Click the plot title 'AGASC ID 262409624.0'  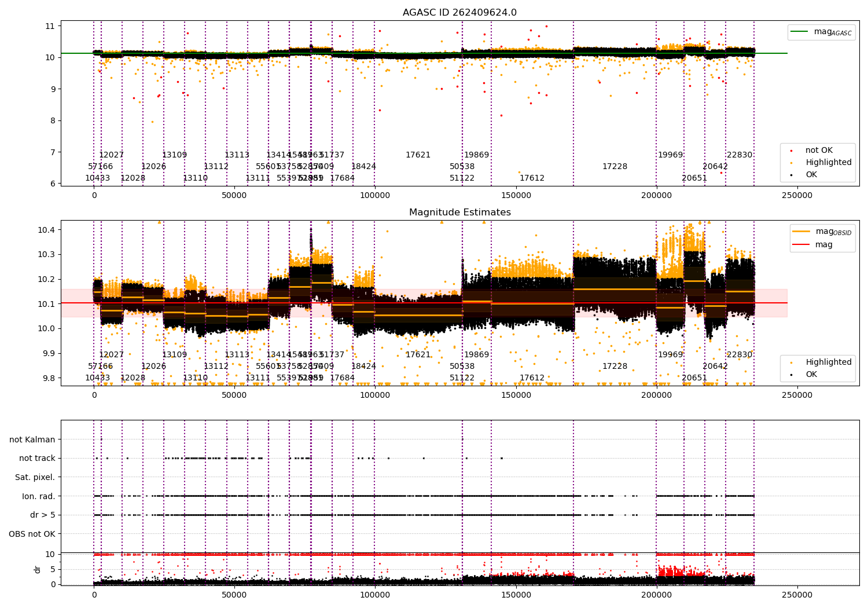(459, 13)
